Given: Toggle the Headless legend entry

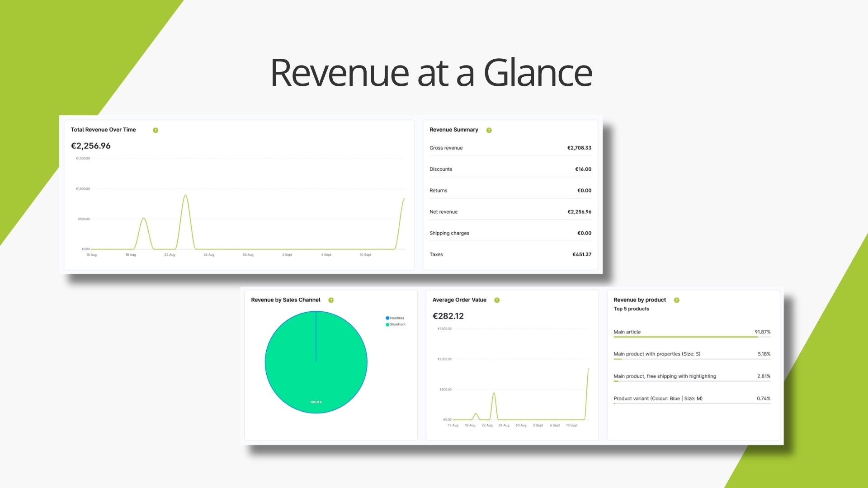Looking at the screenshot, I should tap(395, 318).
